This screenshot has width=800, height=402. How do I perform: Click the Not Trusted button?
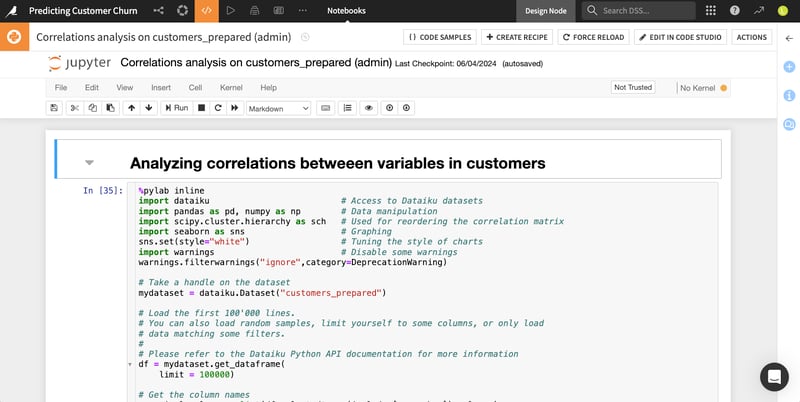[x=633, y=87]
